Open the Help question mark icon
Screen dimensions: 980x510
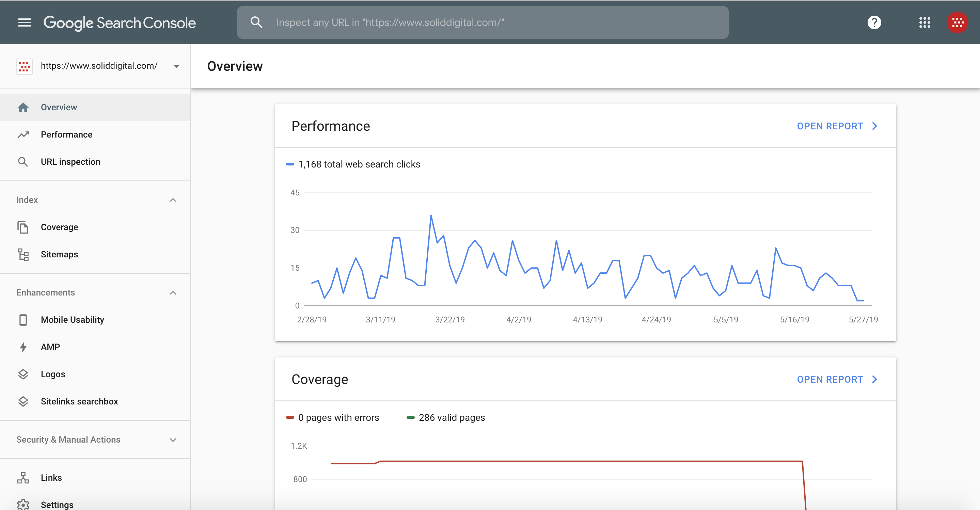[x=874, y=22]
